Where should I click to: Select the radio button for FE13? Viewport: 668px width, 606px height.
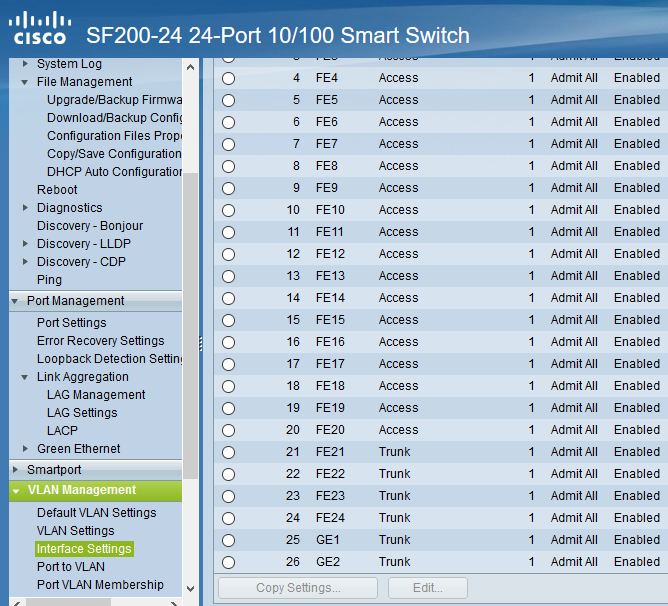[x=229, y=277]
